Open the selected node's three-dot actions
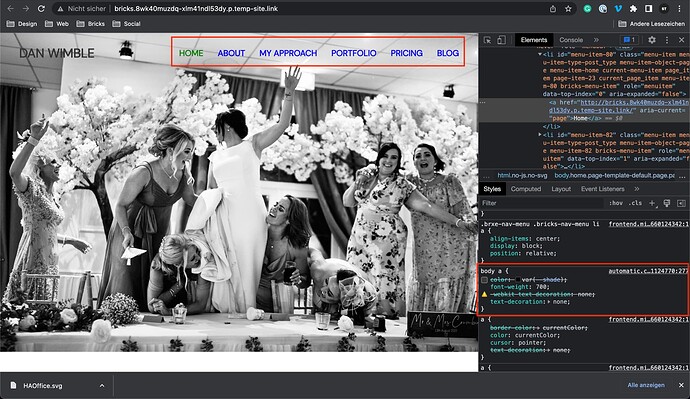 click(x=483, y=102)
